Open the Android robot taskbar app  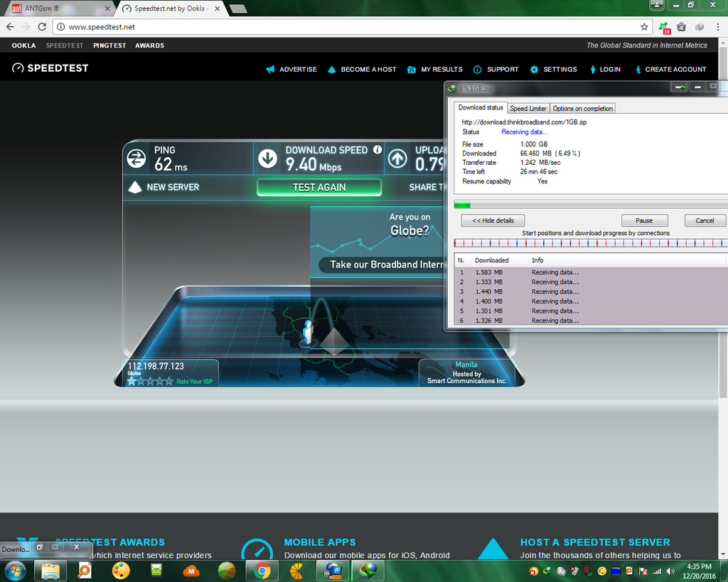pos(156,571)
